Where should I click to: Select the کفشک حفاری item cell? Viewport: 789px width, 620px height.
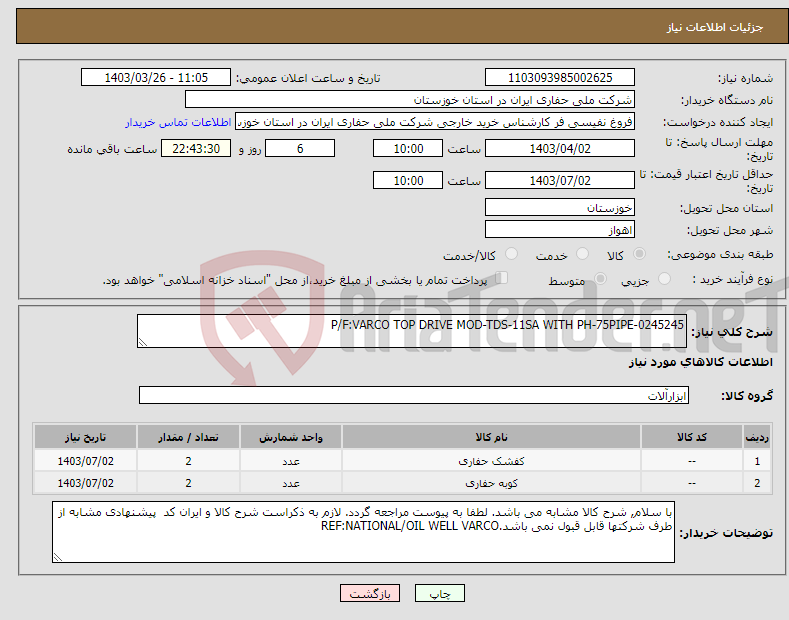[491, 460]
